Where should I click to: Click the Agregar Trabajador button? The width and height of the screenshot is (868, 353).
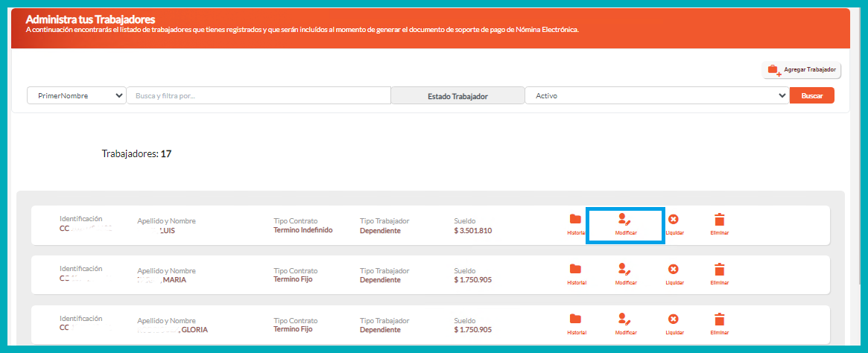(x=802, y=70)
